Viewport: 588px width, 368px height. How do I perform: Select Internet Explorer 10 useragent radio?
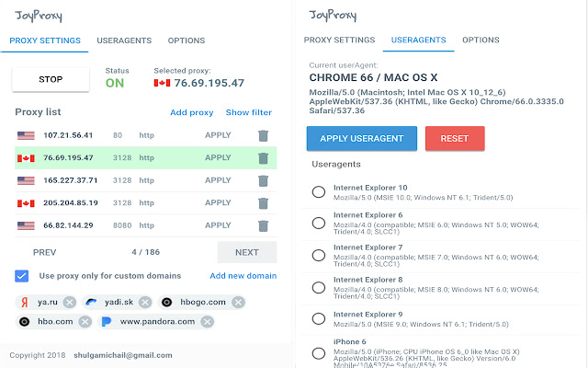point(319,192)
